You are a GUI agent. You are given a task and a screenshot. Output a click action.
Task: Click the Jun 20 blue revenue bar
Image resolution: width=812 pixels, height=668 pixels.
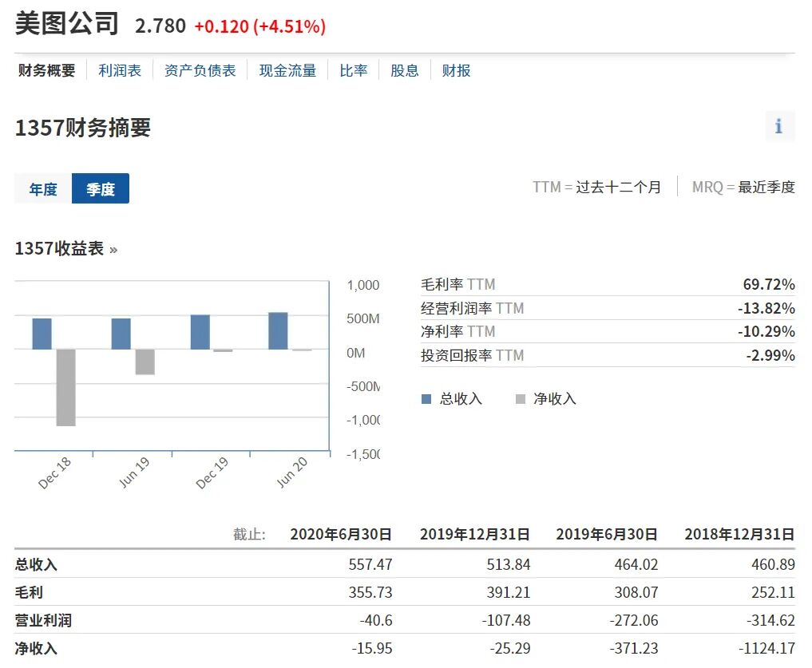pos(278,331)
